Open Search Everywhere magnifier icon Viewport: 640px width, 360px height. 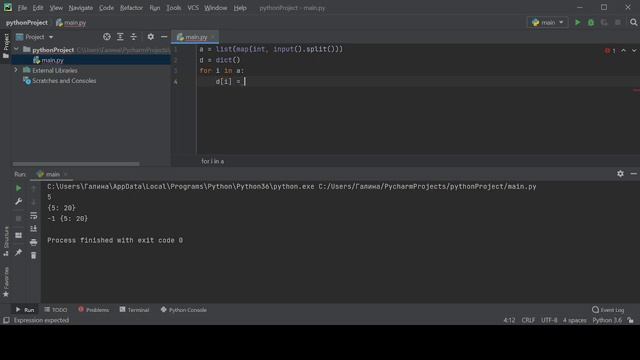pyautogui.click(x=633, y=22)
